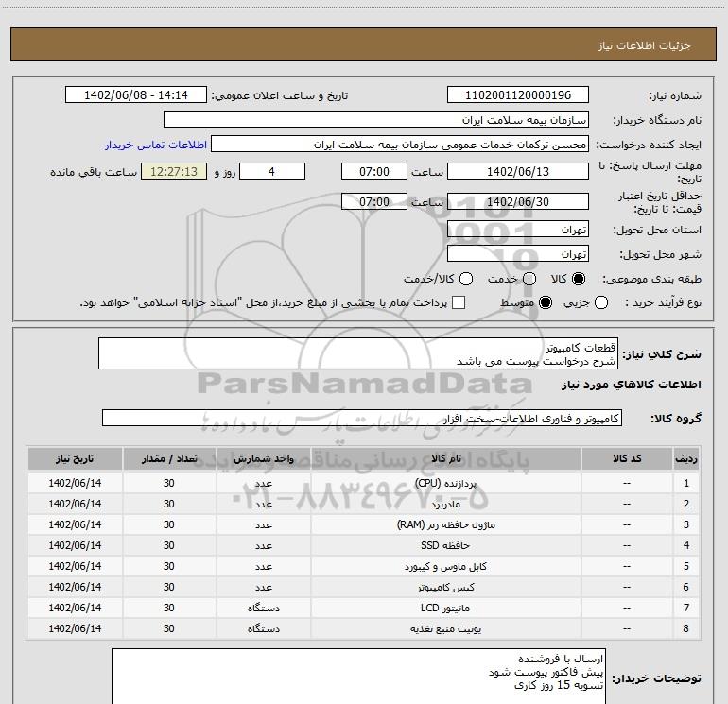Click the نام دستگاه خریدار field
This screenshot has width=728, height=704.
(x=376, y=120)
